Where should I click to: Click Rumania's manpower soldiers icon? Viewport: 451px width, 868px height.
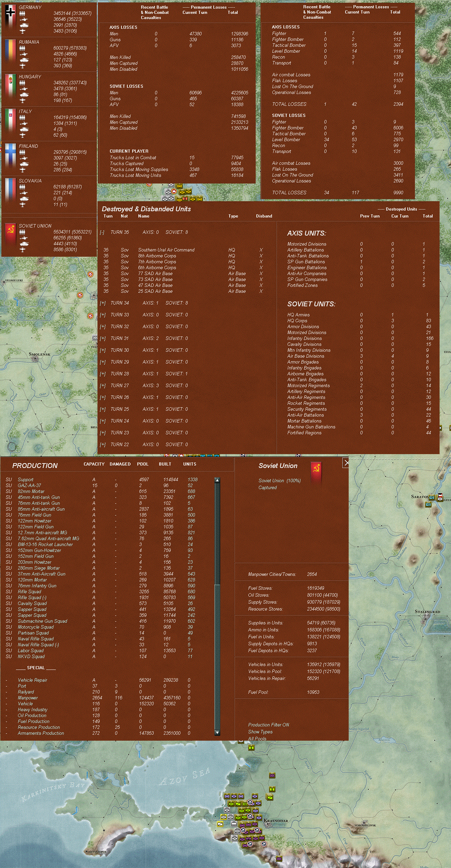tap(22, 48)
